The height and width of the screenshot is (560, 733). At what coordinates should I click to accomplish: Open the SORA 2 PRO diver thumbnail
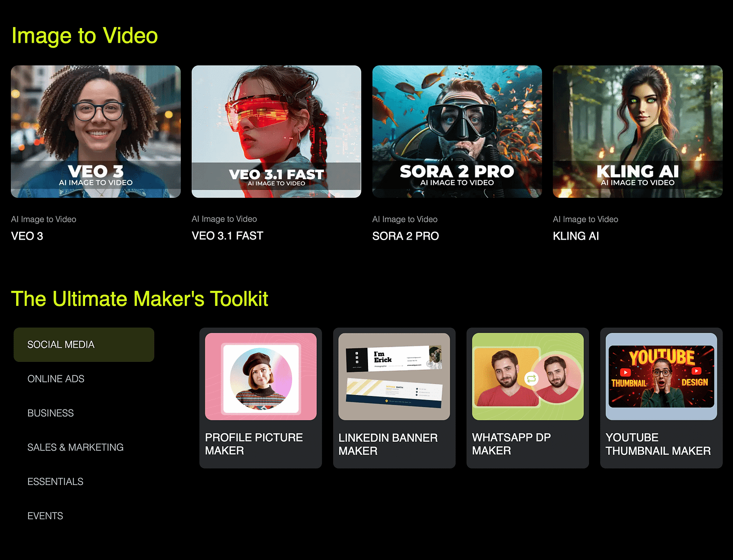(x=457, y=131)
